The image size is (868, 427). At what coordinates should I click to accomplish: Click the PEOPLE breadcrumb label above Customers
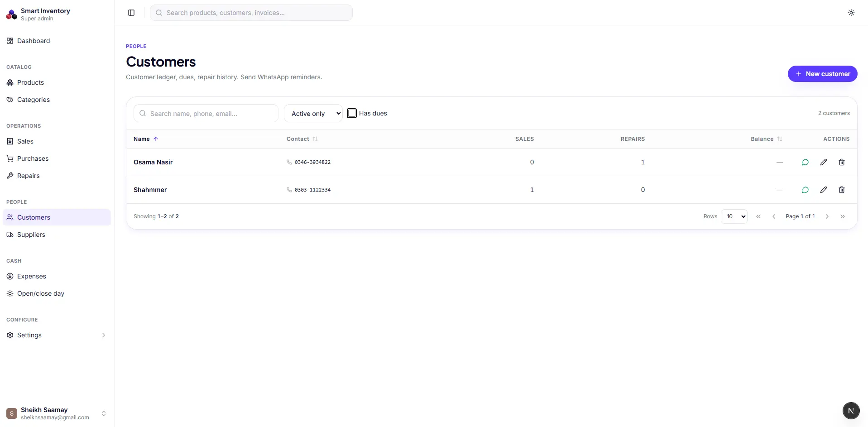pos(136,46)
